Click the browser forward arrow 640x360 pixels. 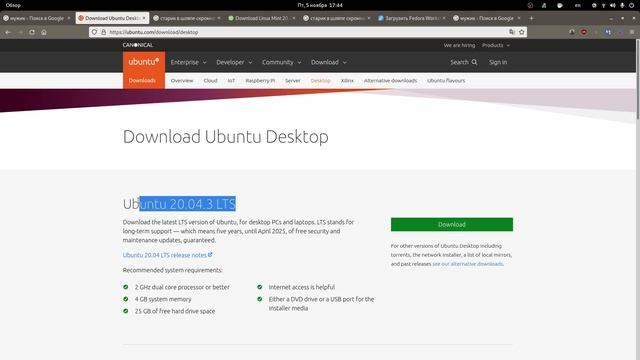(20, 32)
